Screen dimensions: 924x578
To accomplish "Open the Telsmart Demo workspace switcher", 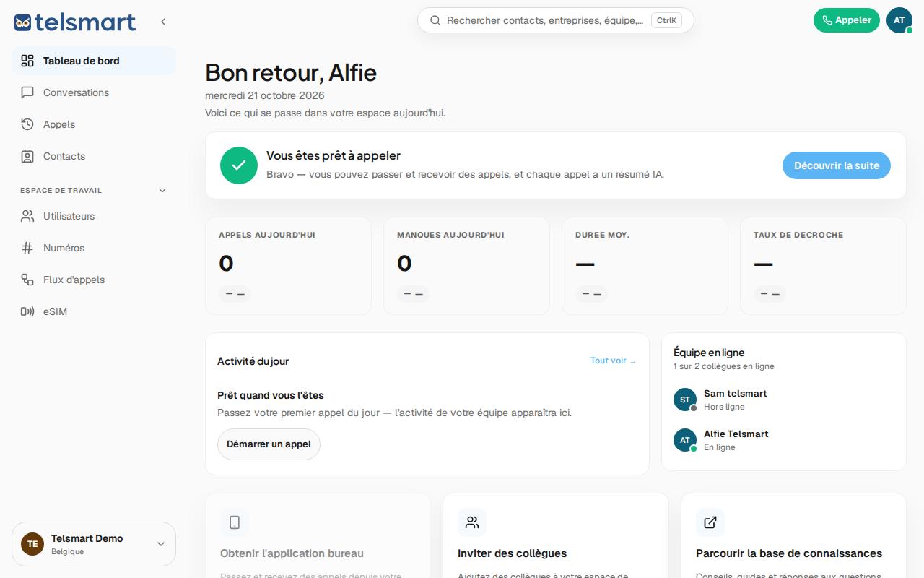I will (94, 544).
